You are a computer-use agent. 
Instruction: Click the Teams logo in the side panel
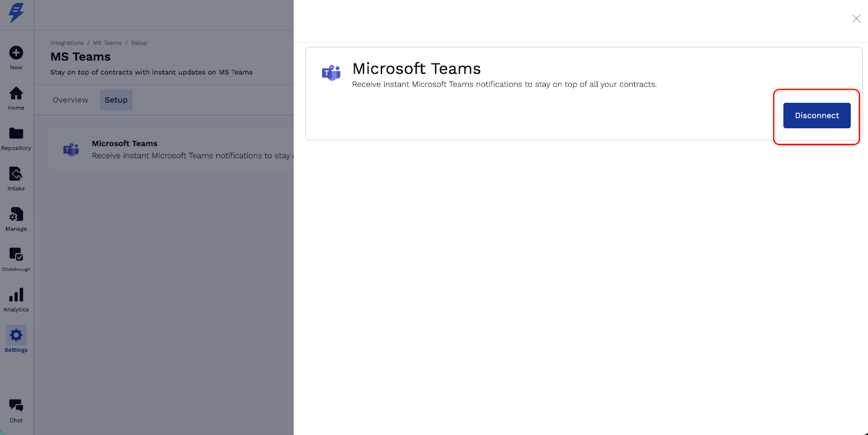pyautogui.click(x=331, y=73)
